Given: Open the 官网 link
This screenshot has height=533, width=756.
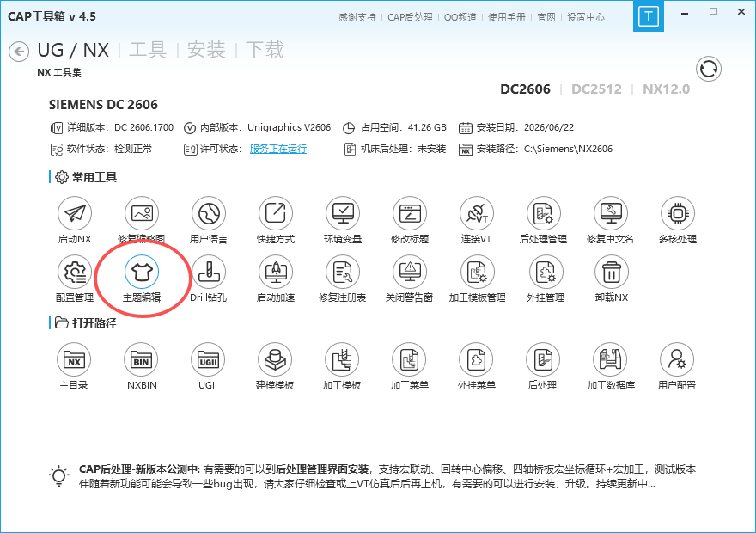Looking at the screenshot, I should (546, 17).
